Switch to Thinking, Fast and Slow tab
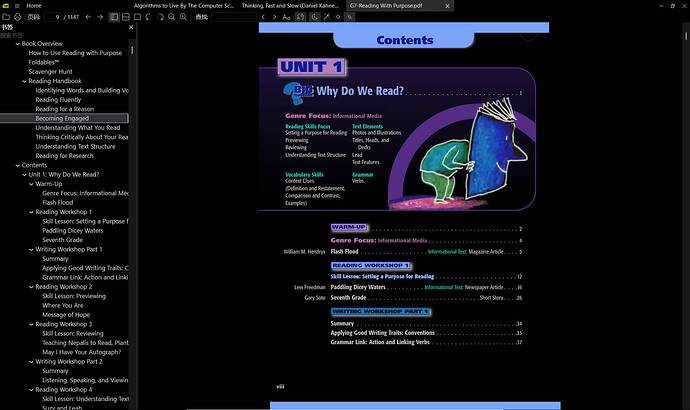This screenshot has width=690, height=410. pos(290,6)
